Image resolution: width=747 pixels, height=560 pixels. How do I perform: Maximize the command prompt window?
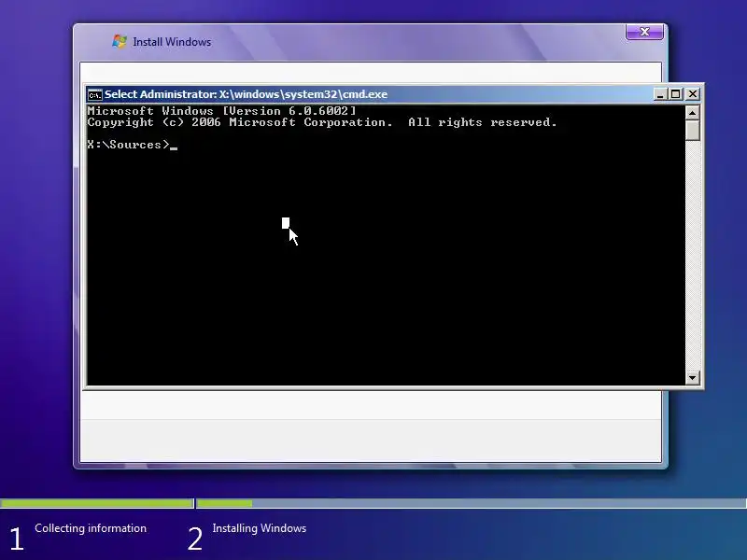pos(675,94)
